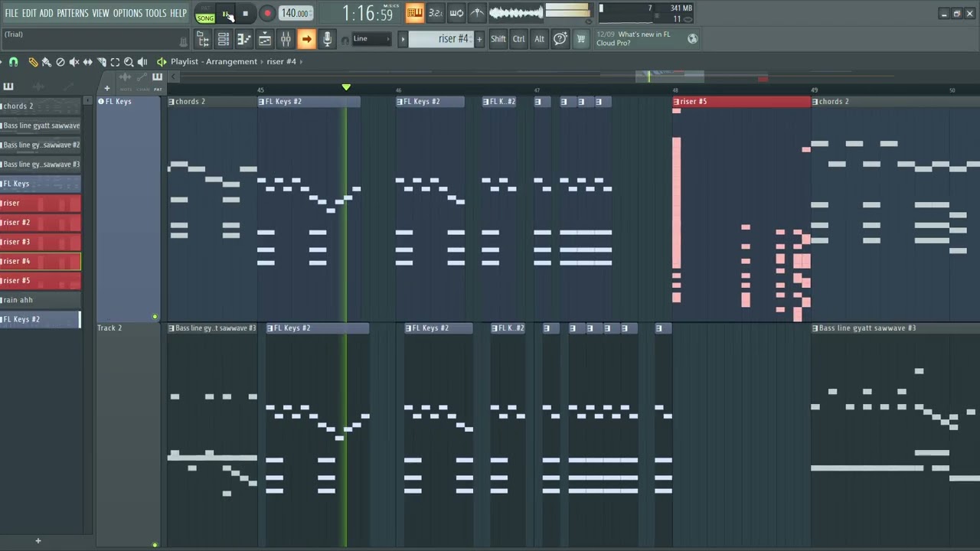
Task: Select the selection tool icon
Action: tap(115, 62)
